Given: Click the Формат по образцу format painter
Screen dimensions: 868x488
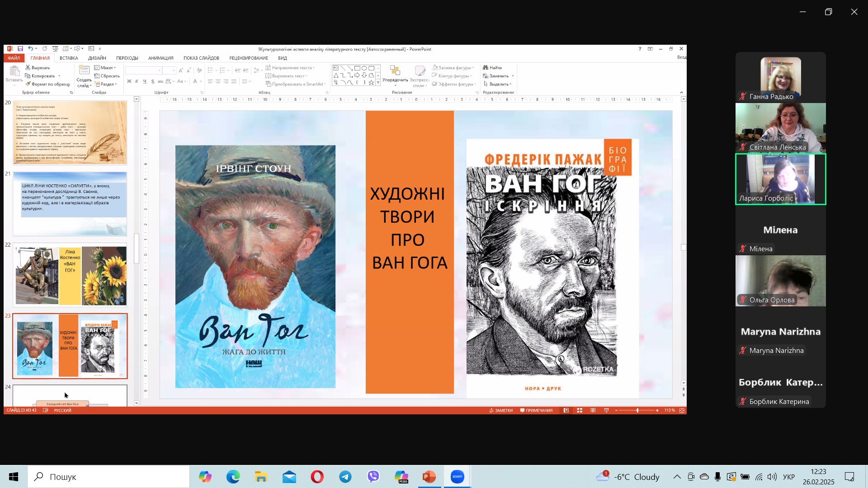Looking at the screenshot, I should tap(48, 84).
